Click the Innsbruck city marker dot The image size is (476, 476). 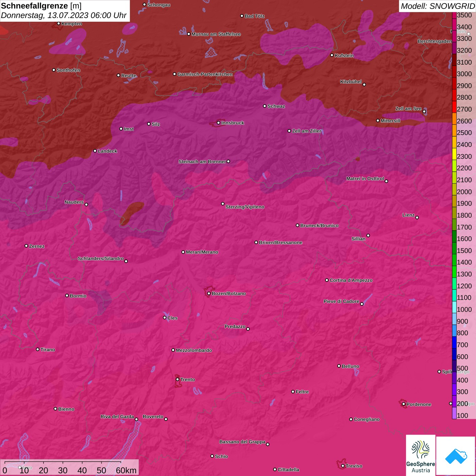pyautogui.click(x=219, y=123)
